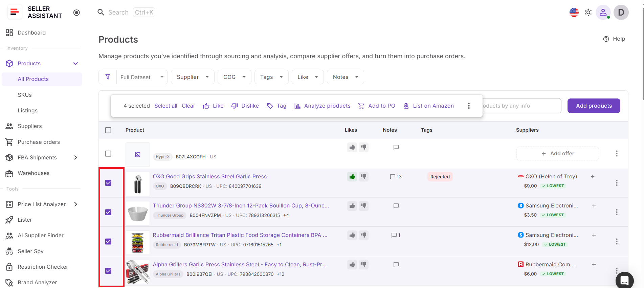Thumbs up the HyperX product
644x288 pixels.
tap(352, 147)
